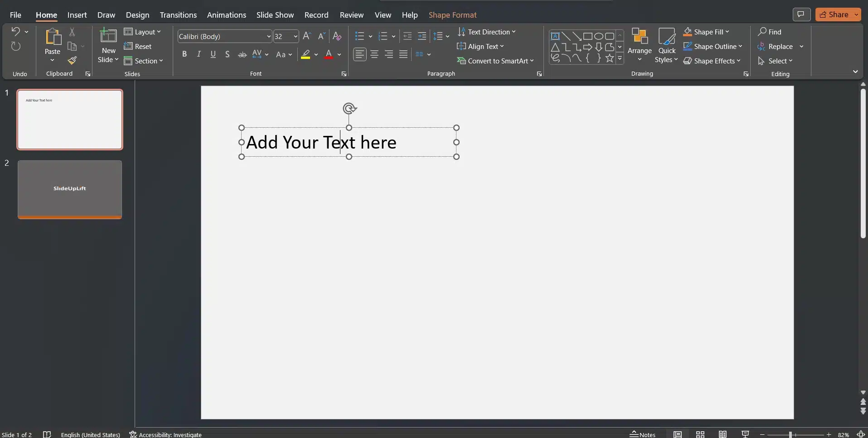This screenshot has width=868, height=438.
Task: Toggle Bold formatting
Action: coord(184,54)
